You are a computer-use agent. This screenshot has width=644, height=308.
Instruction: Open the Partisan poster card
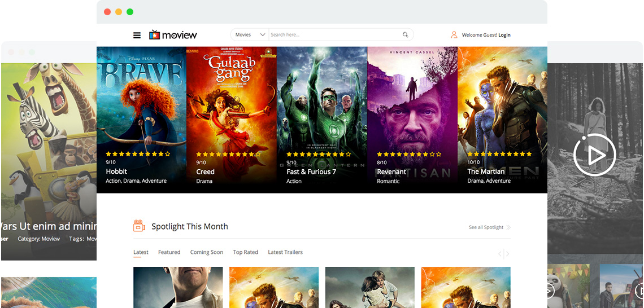[x=412, y=120]
